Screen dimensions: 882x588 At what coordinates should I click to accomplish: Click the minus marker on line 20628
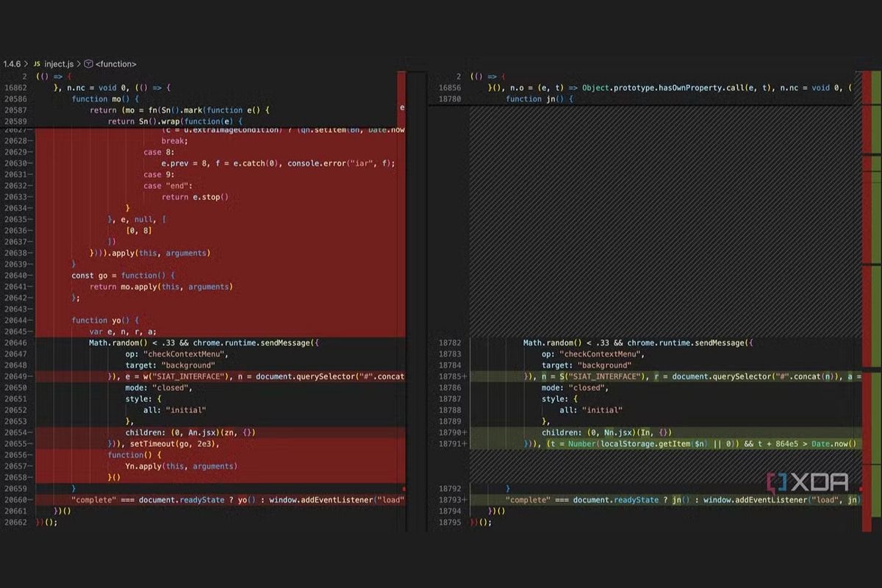[29, 140]
